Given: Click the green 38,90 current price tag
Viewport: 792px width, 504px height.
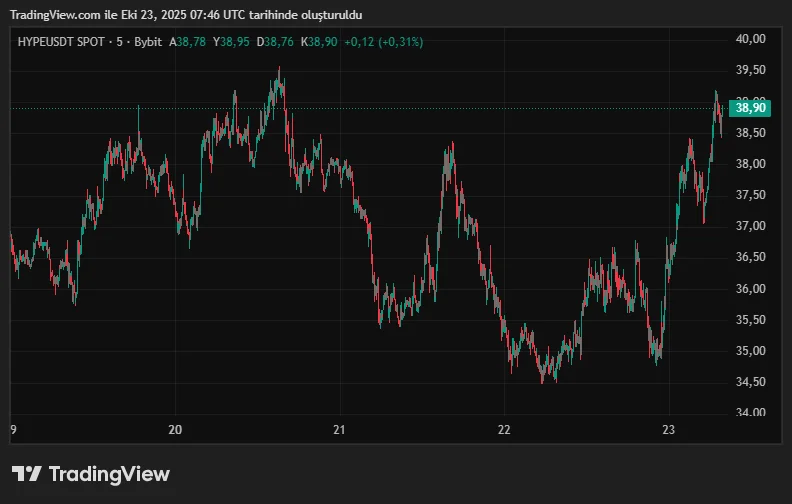Looking at the screenshot, I should point(750,107).
